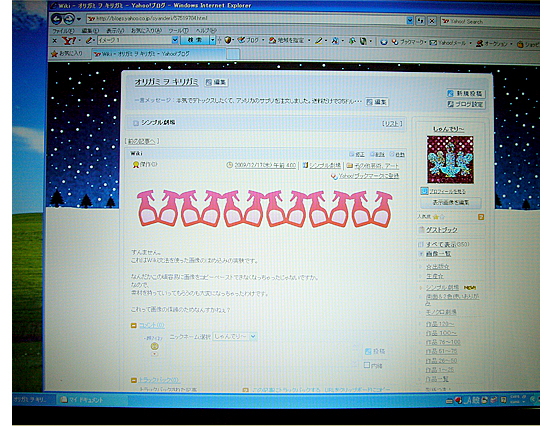The height and width of the screenshot is (426, 553).
Task: Click the browser Forward arrow button
Action: (x=69, y=19)
